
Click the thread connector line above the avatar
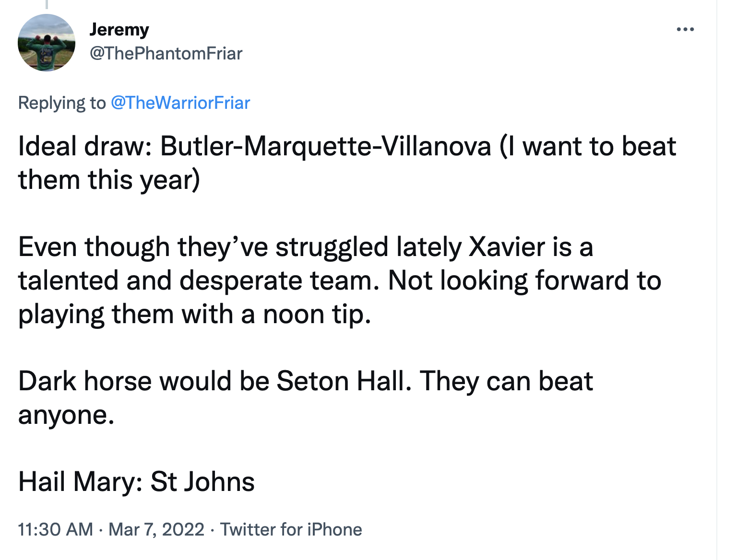47,4
